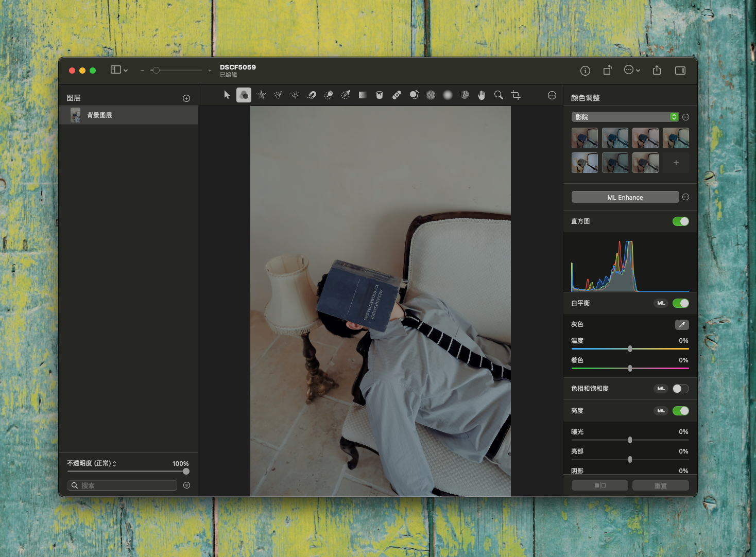Viewport: 756px width, 557px height.
Task: Select the gradient tool icon
Action: 363,95
